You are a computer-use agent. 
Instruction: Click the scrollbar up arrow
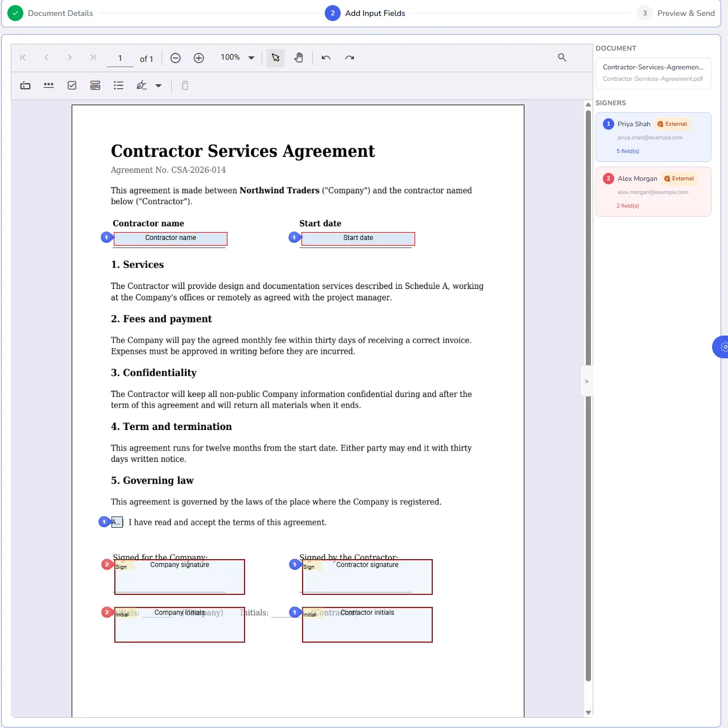(x=589, y=105)
